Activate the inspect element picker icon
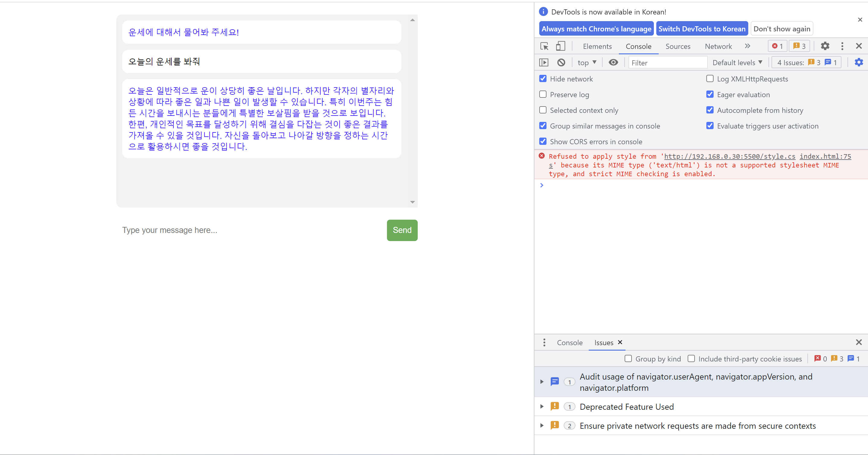Image resolution: width=868 pixels, height=455 pixels. tap(544, 46)
